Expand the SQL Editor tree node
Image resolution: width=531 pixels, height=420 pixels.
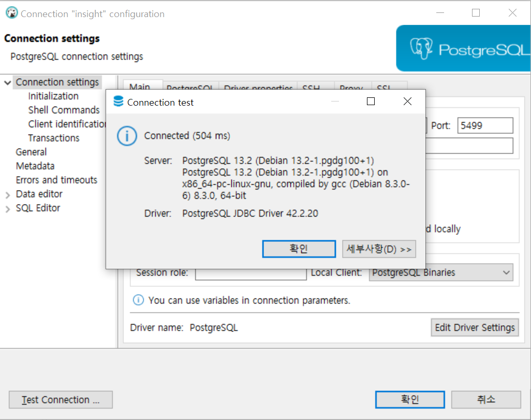pos(7,209)
